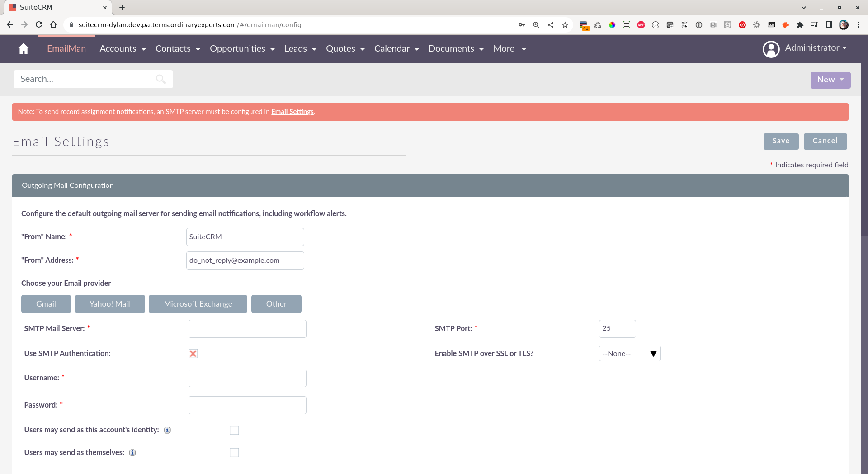868x474 pixels.
Task: Open the 1Password-style circle extension icon
Action: click(699, 25)
